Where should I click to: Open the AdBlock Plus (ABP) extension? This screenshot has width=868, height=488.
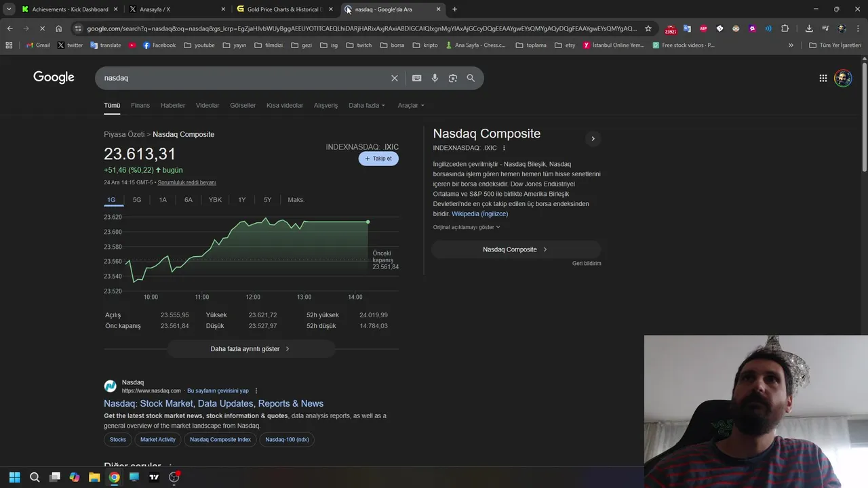pos(703,28)
